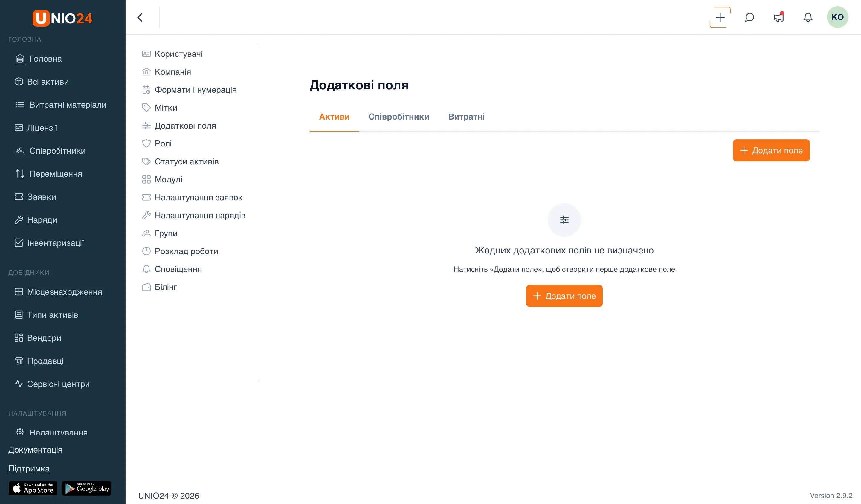Click the Google Play badge
The image size is (861, 504).
[86, 488]
